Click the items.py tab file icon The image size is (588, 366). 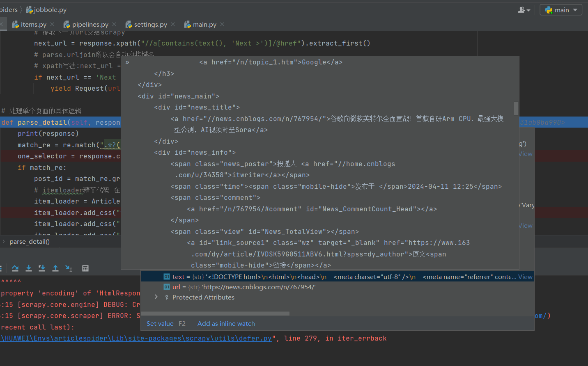pos(16,25)
